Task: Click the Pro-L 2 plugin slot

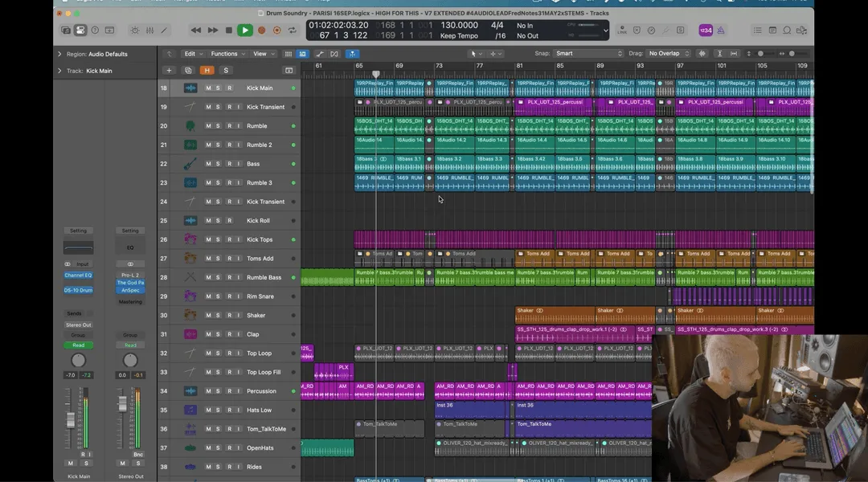Action: pyautogui.click(x=130, y=275)
